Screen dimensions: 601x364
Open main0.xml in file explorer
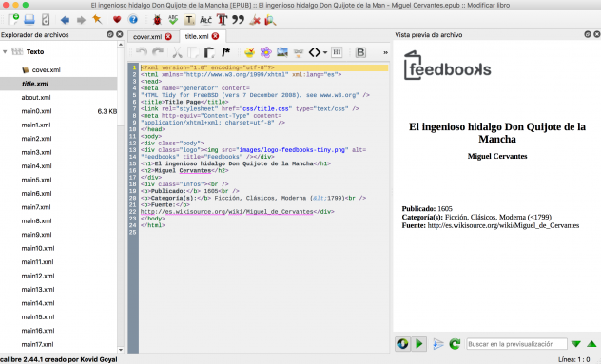pos(36,111)
